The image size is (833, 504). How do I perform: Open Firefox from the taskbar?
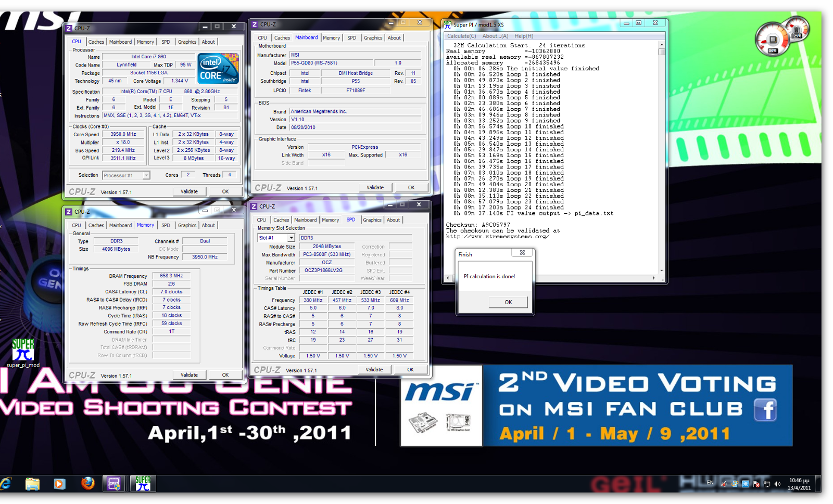click(x=88, y=484)
